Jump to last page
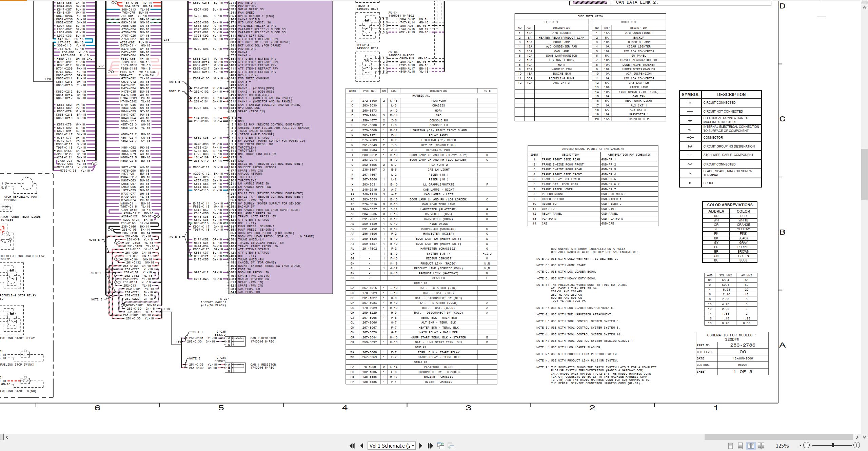 click(431, 446)
